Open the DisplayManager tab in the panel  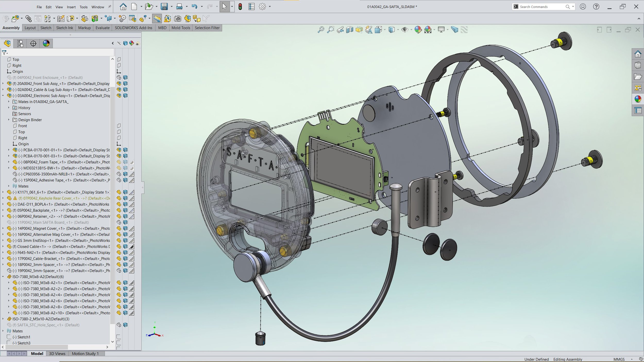click(46, 43)
